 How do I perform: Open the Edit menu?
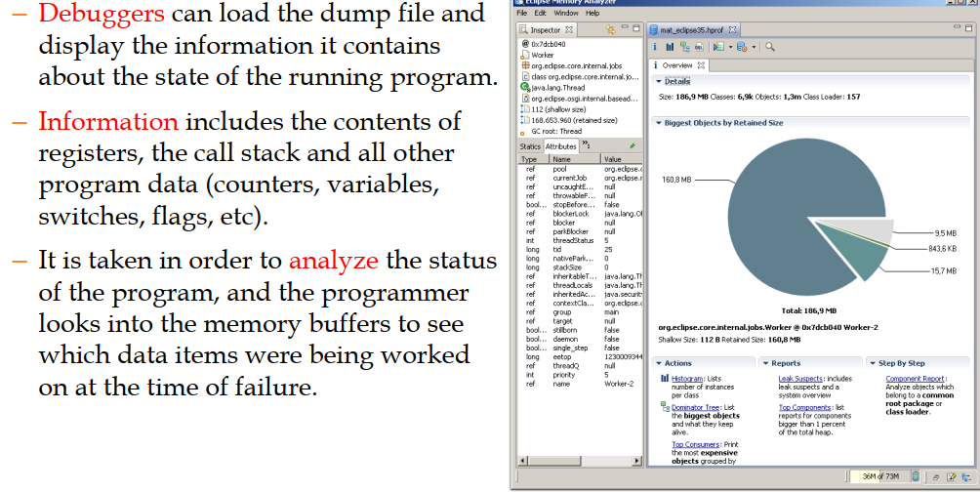540,13
